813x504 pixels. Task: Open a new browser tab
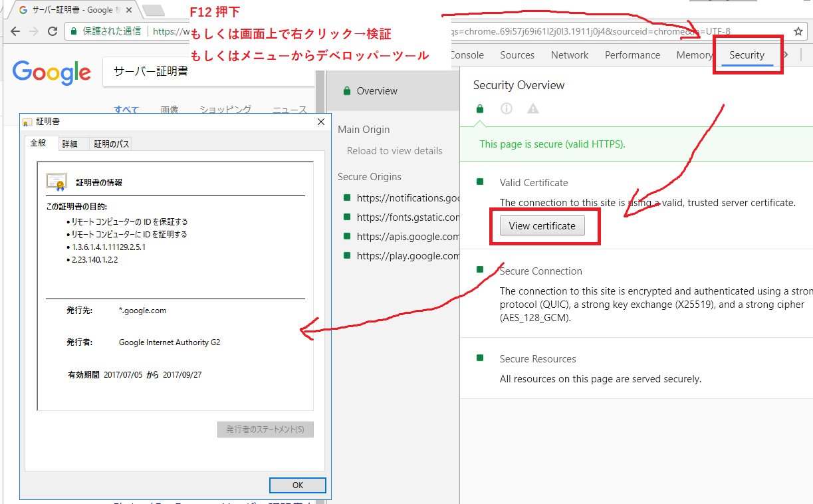tap(154, 10)
